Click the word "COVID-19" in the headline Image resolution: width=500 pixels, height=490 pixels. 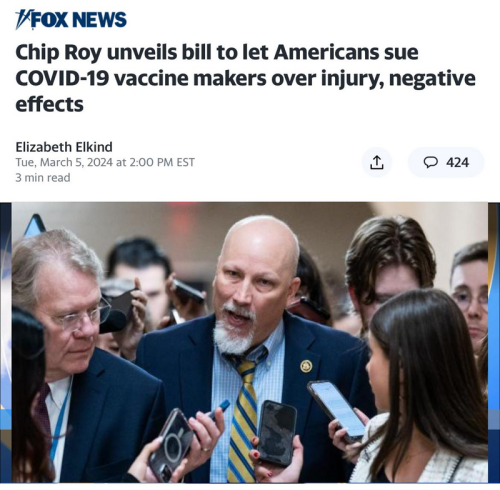pyautogui.click(x=62, y=78)
